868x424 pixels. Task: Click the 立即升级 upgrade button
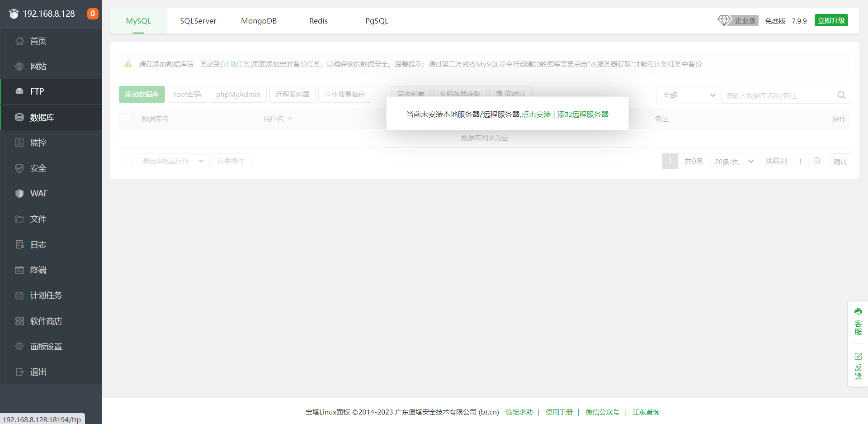(831, 20)
